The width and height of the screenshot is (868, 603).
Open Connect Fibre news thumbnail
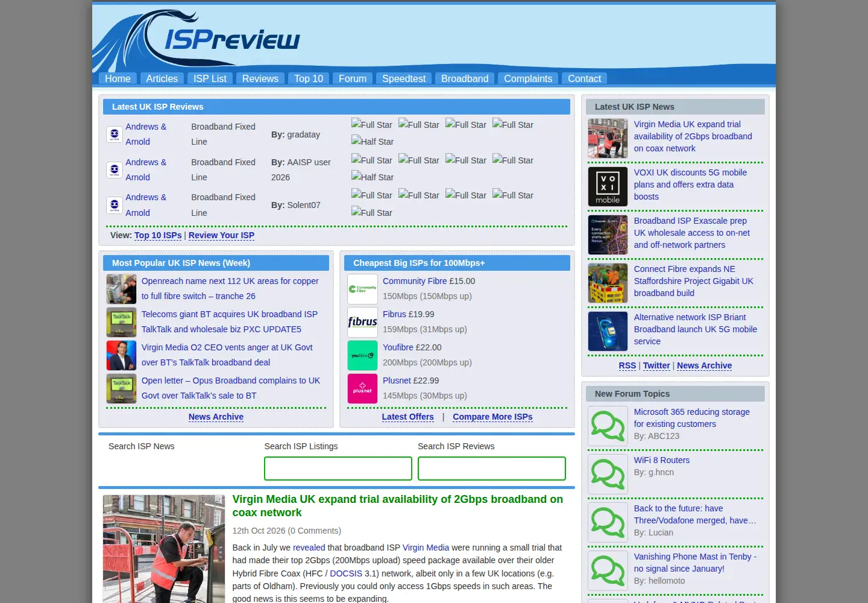pos(608,283)
